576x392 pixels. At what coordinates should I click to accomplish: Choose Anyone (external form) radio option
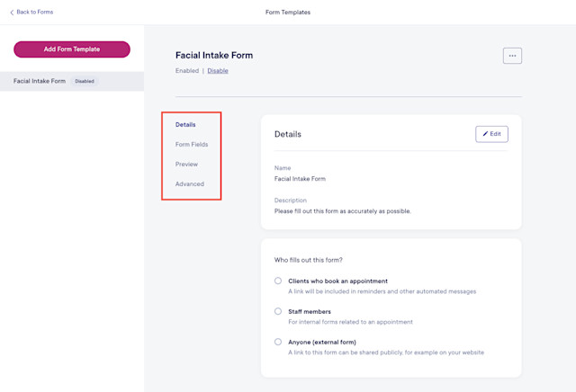tap(278, 342)
